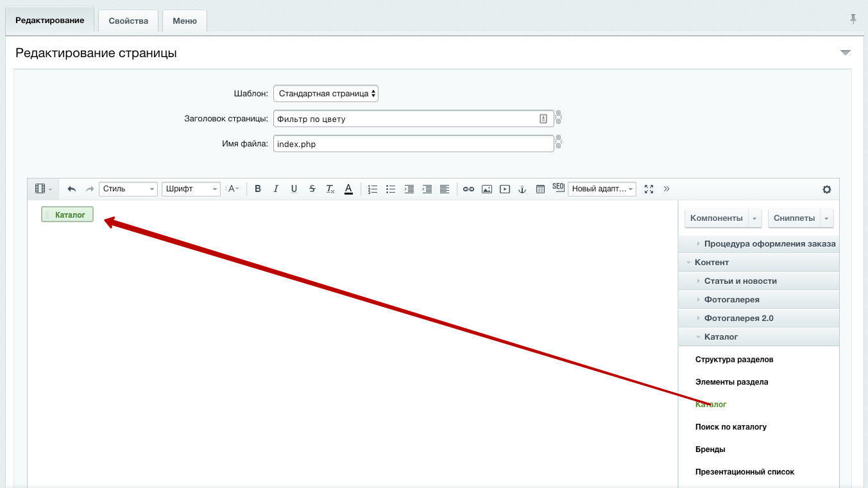Open the text color picker
Viewport: 868px width, 488px height.
point(348,189)
